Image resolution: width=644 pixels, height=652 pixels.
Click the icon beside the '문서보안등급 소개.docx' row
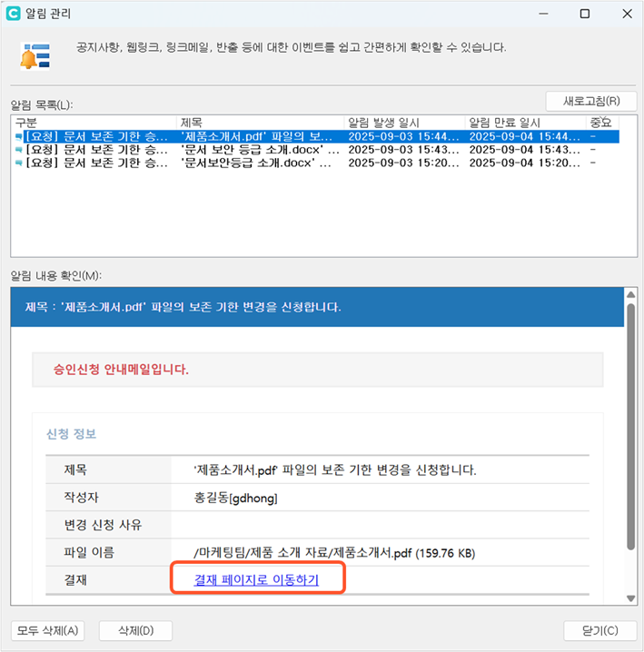click(19, 163)
